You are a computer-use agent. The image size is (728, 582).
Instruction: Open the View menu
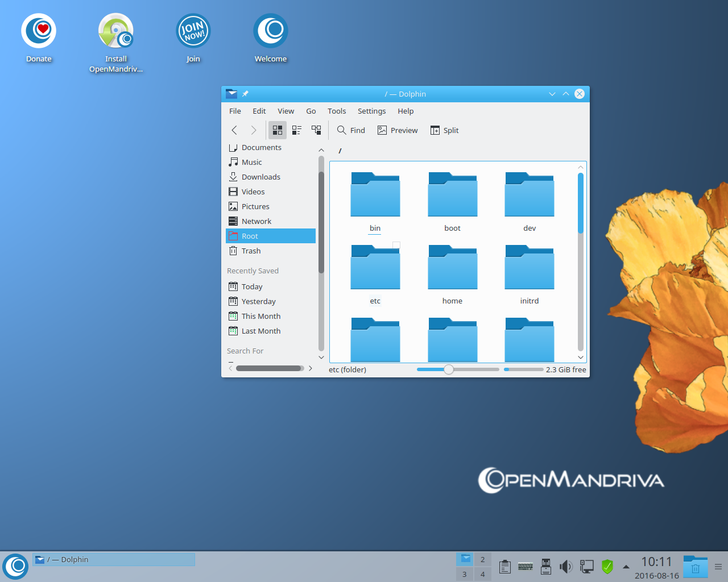[286, 111]
